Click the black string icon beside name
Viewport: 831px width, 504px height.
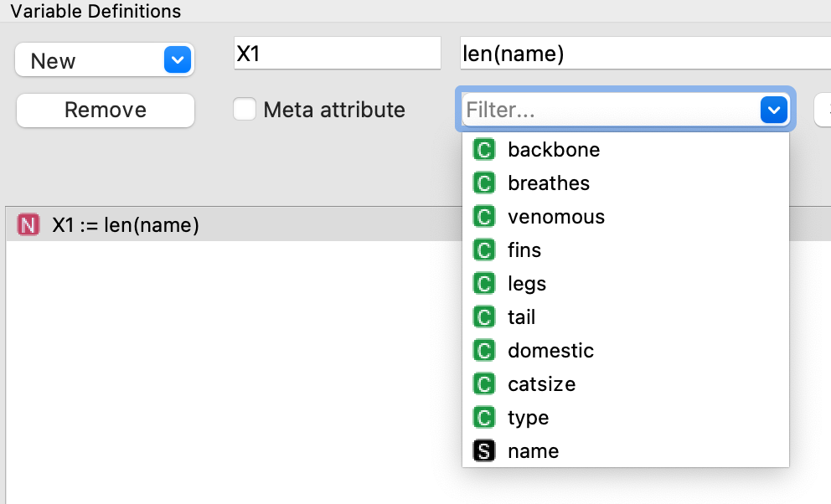[483, 450]
